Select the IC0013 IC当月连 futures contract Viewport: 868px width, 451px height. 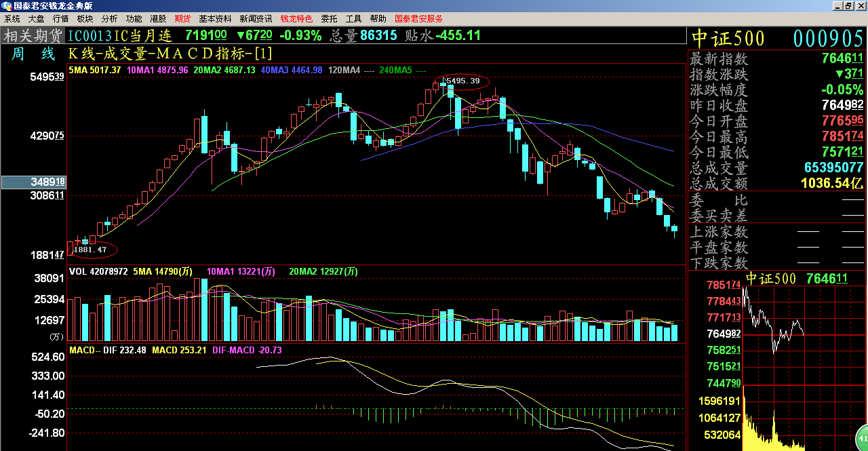[121, 35]
